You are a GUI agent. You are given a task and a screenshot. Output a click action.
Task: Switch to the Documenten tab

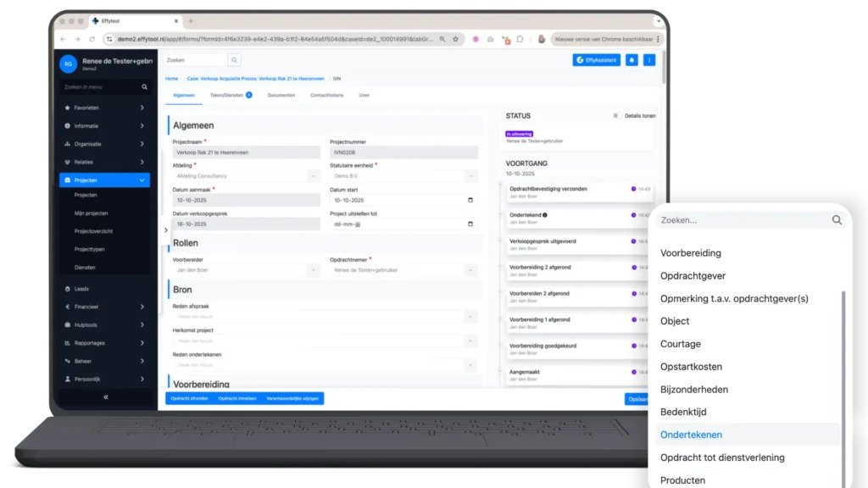click(281, 96)
